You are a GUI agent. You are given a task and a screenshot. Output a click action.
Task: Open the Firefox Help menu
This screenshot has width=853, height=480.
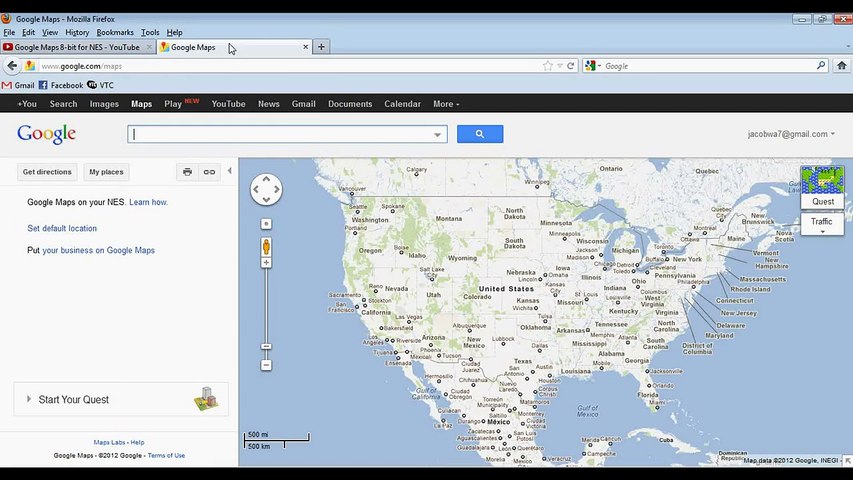[x=175, y=33]
